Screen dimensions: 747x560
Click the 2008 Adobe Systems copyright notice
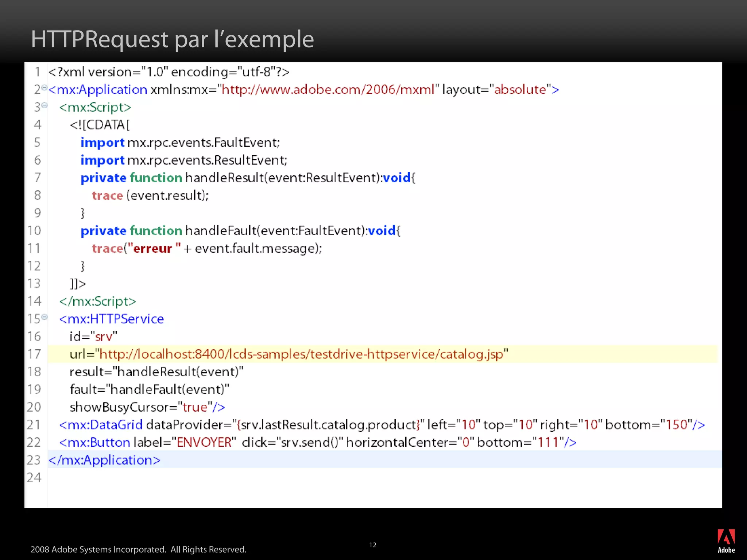click(x=138, y=549)
